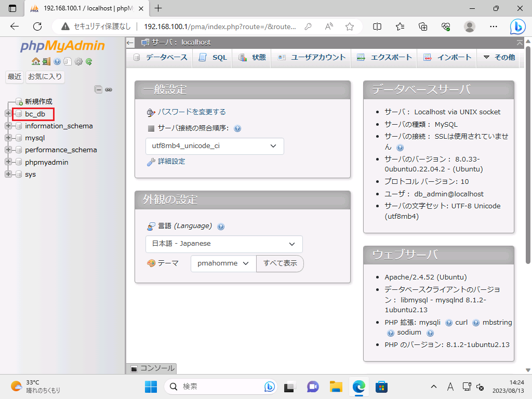Open the navigation panel settings gear
Viewport: 532px width, 399px height.
[x=78, y=61]
